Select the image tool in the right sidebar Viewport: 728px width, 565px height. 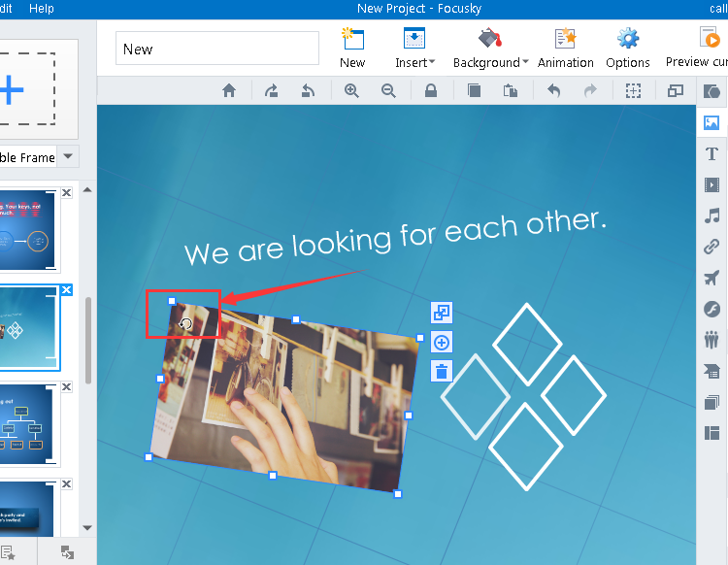click(x=711, y=123)
